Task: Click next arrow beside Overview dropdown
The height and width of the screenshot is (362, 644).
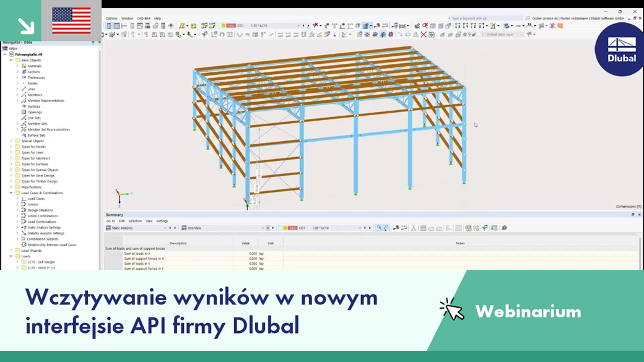Action: pos(272,228)
